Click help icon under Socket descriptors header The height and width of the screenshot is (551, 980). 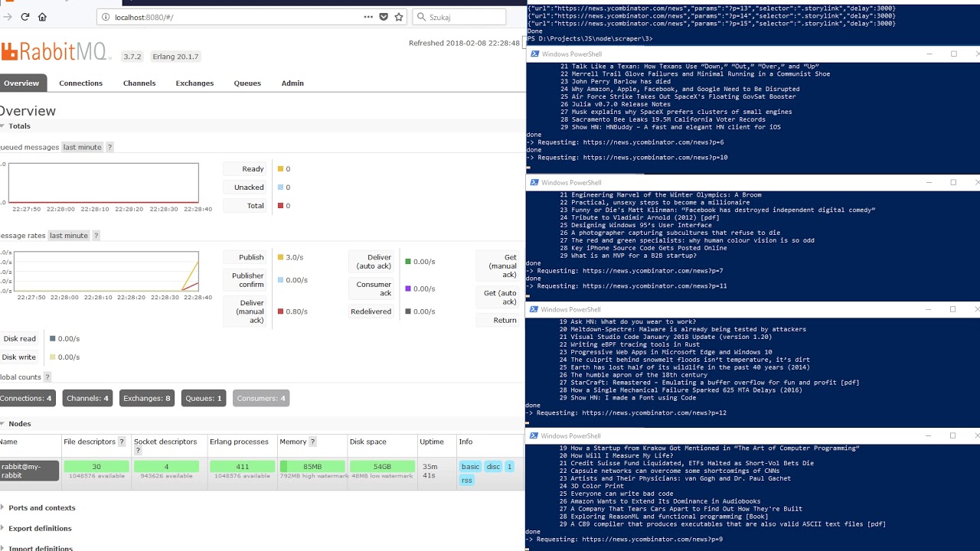(x=138, y=451)
